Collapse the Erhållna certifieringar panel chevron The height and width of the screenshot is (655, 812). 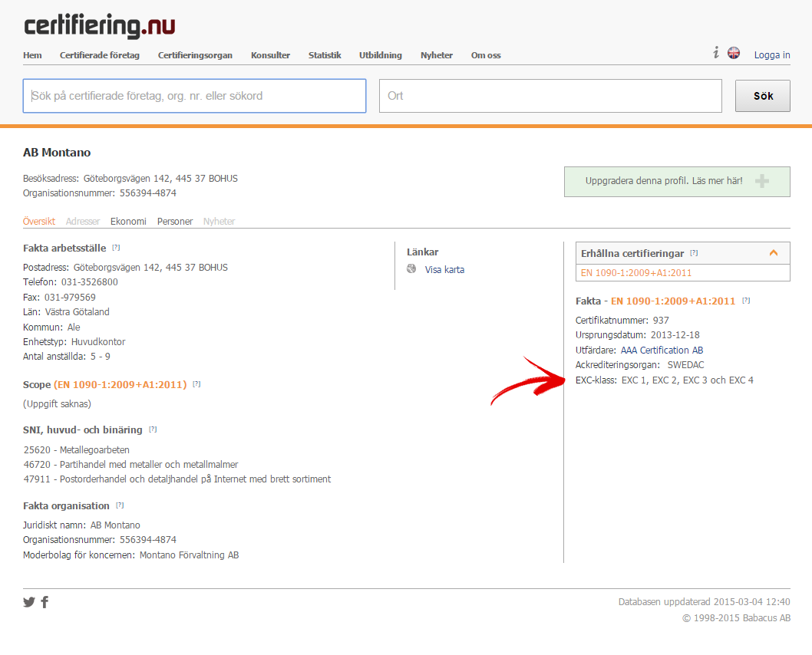[774, 253]
